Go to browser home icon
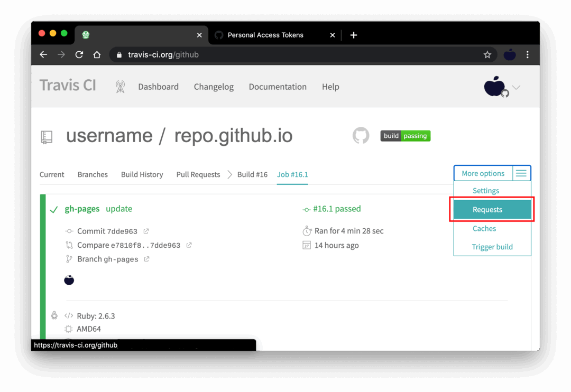Image resolution: width=571 pixels, height=392 pixels. pyautogui.click(x=97, y=54)
